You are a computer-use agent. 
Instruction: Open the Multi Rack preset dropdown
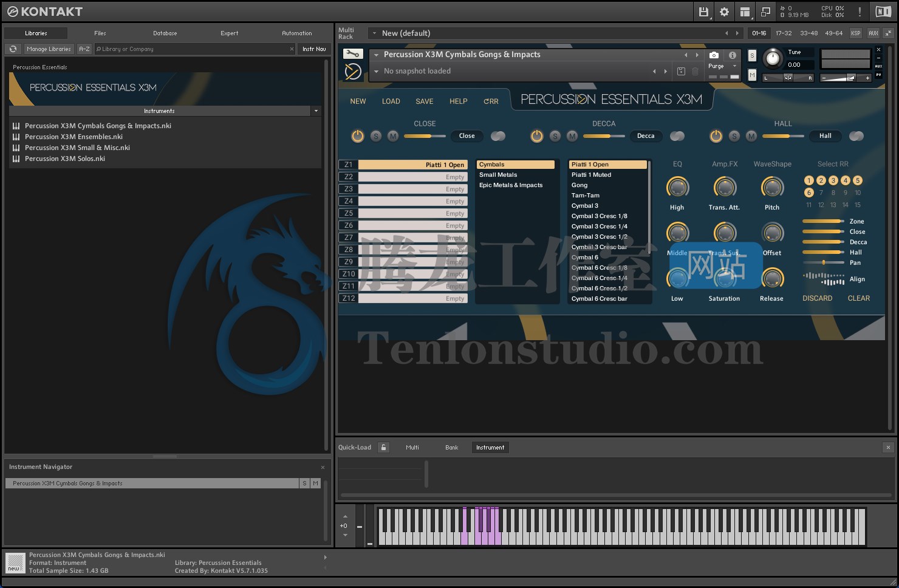pos(374,33)
